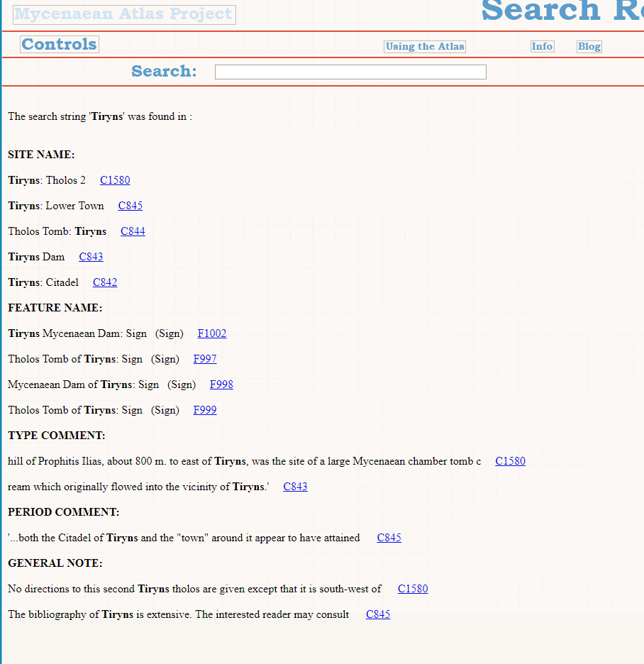The image size is (644, 664).
Task: Open C843 link next to Tiryns Dam site name
Action: point(91,257)
